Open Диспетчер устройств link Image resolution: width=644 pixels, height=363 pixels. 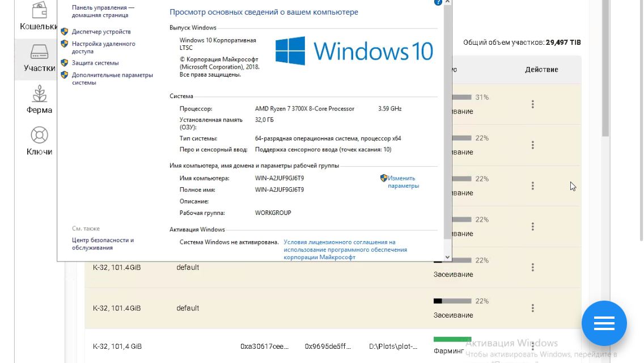pyautogui.click(x=101, y=32)
